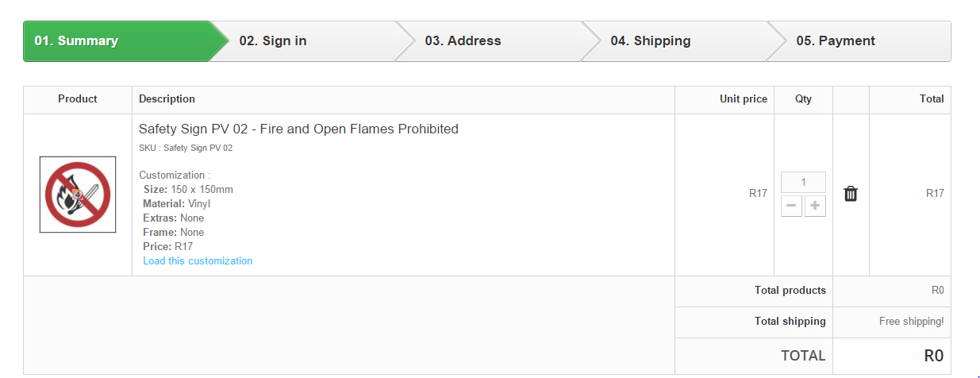Click the SKU text under product title
980x378 pixels.
(186, 148)
